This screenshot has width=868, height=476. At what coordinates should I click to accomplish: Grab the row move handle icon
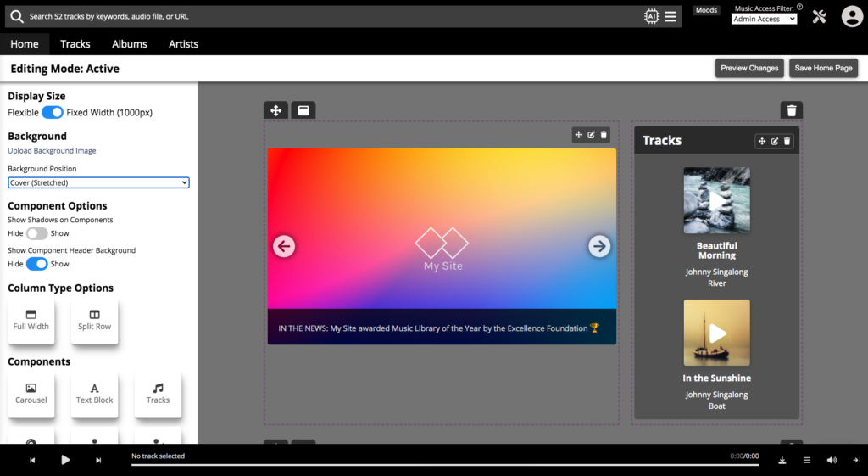coord(275,110)
